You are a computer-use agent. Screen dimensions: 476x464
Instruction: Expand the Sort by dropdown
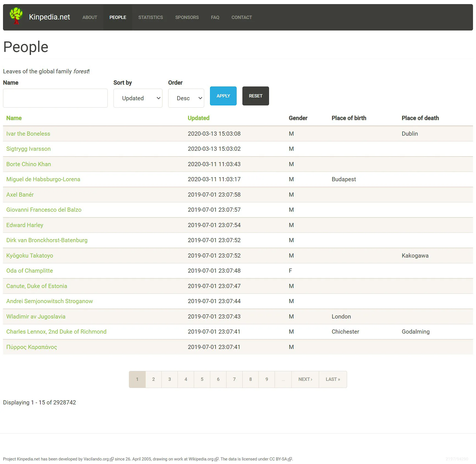(138, 98)
